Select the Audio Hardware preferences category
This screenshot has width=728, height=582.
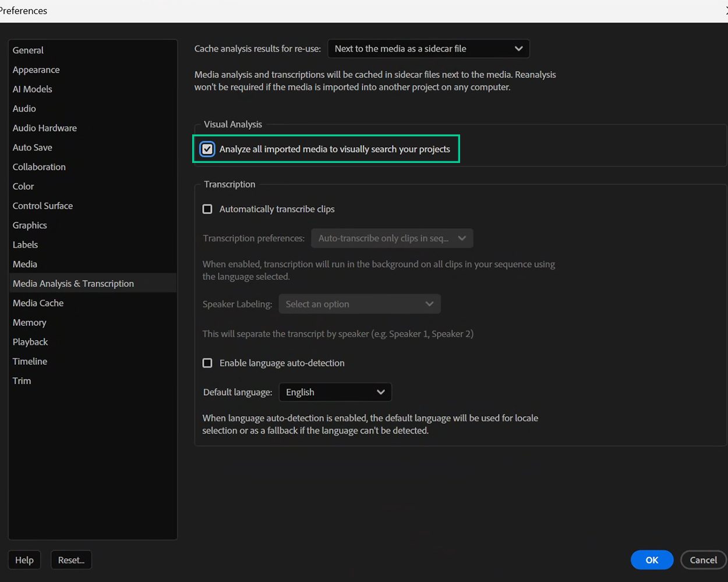44,127
